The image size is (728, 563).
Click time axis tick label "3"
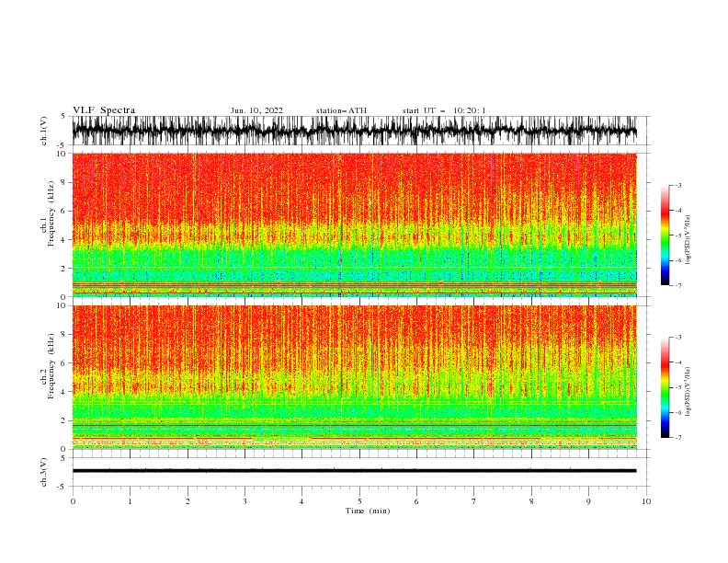(x=245, y=501)
